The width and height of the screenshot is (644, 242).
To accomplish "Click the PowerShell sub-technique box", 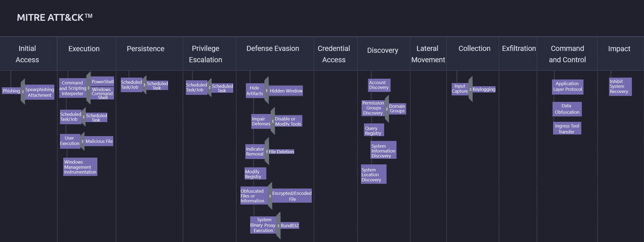I will click(102, 82).
